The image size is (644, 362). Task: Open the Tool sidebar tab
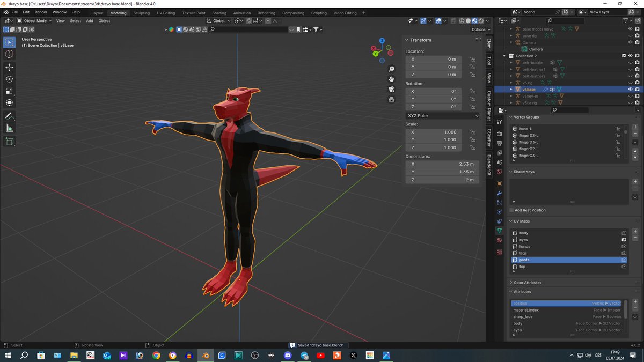tap(489, 61)
